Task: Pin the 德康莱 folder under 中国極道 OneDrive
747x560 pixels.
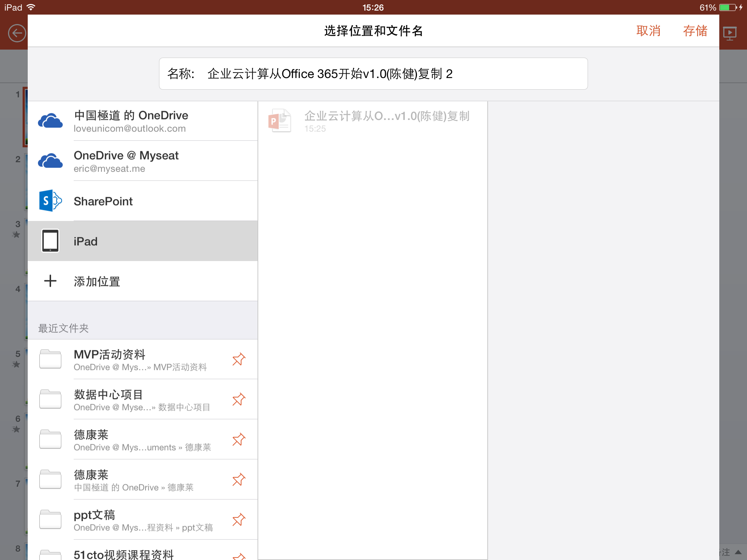Action: pyautogui.click(x=239, y=479)
